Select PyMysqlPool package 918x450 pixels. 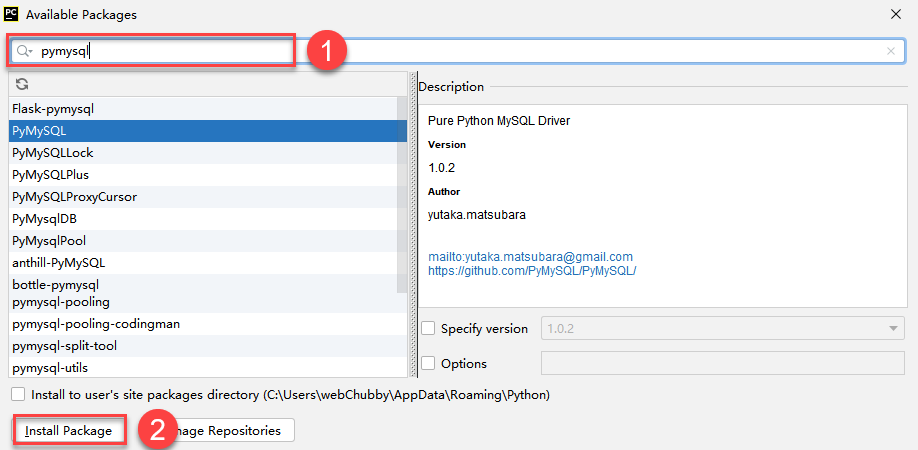[x=203, y=241]
